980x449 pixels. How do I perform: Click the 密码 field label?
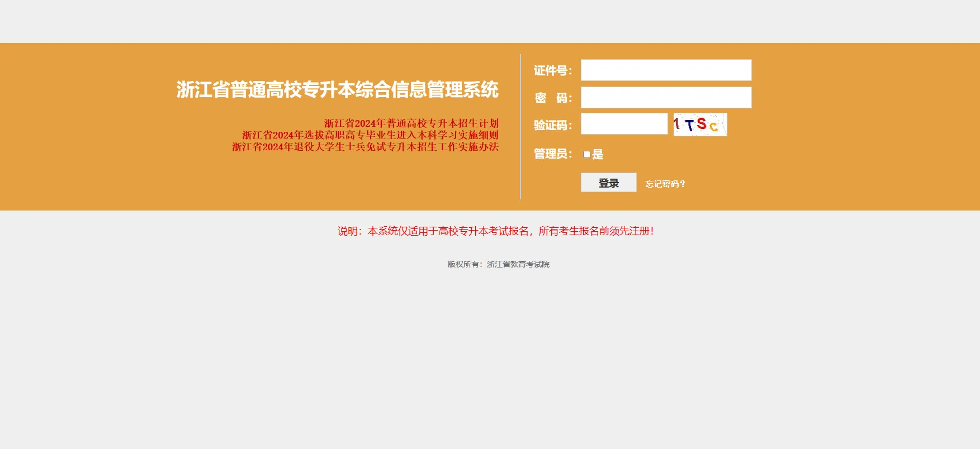tap(552, 98)
